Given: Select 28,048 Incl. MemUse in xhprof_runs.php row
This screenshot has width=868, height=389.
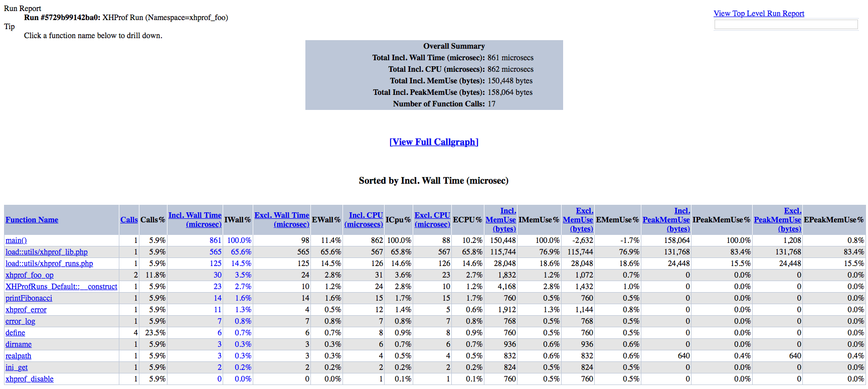Looking at the screenshot, I should point(505,264).
